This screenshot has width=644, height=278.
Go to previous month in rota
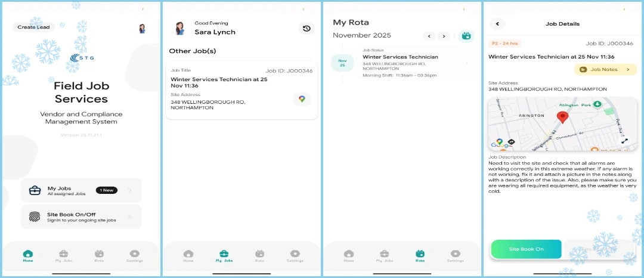[429, 36]
